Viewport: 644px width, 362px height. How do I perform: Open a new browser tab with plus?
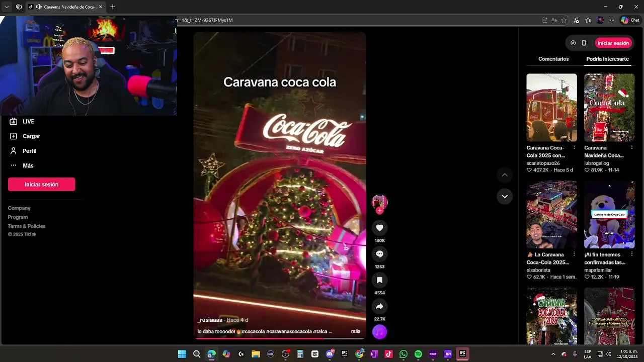[x=113, y=7]
